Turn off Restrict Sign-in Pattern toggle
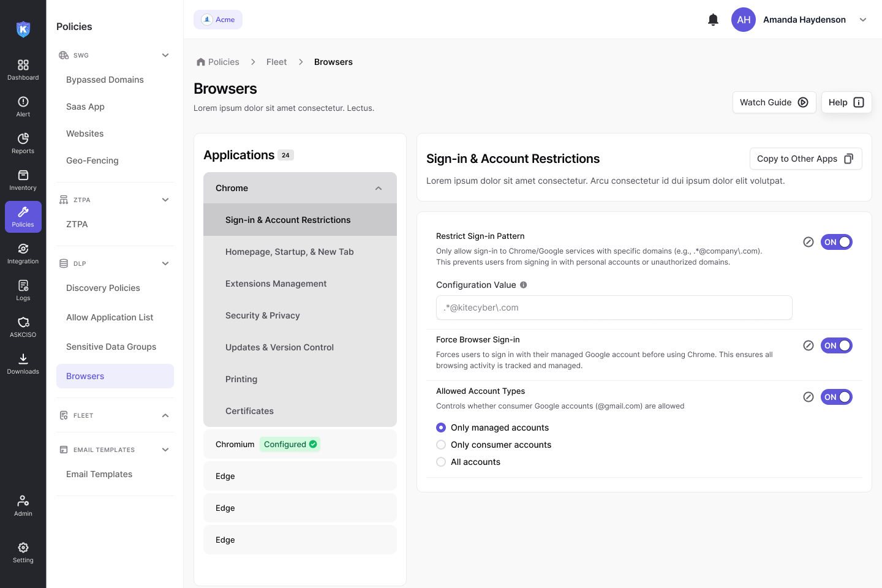882x588 pixels. (x=836, y=242)
